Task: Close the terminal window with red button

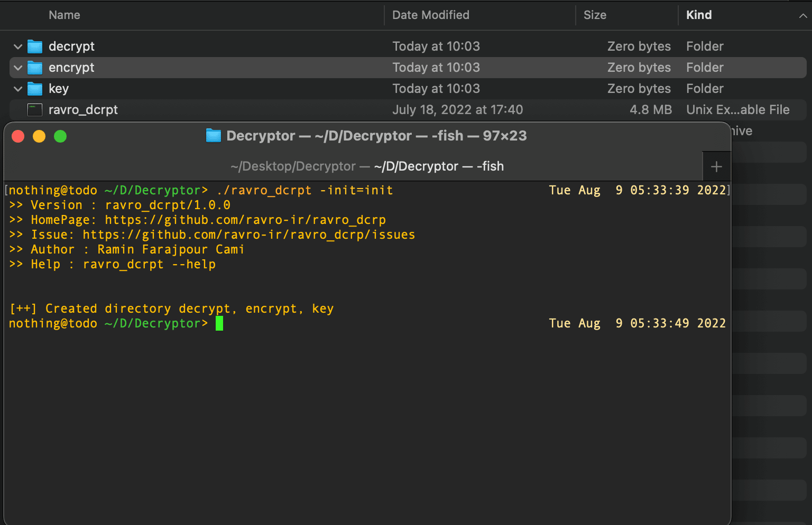Action: pos(18,136)
